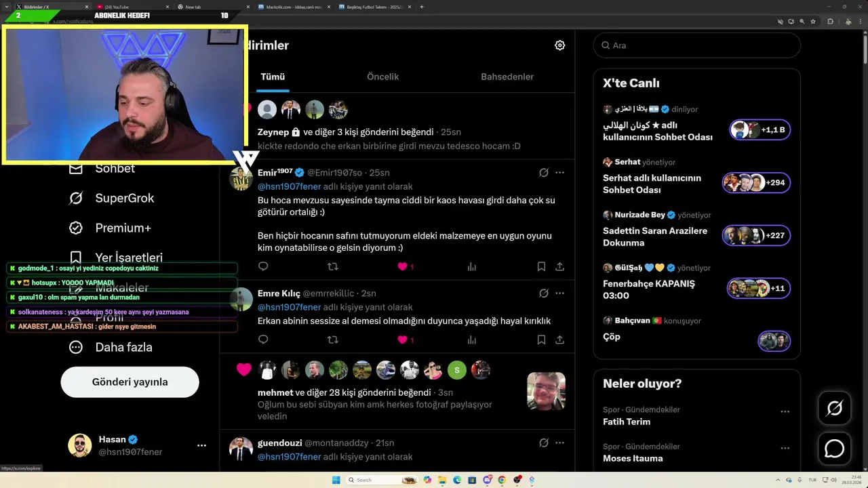Click the Windows taskbar search box
868x488 pixels.
point(381,480)
